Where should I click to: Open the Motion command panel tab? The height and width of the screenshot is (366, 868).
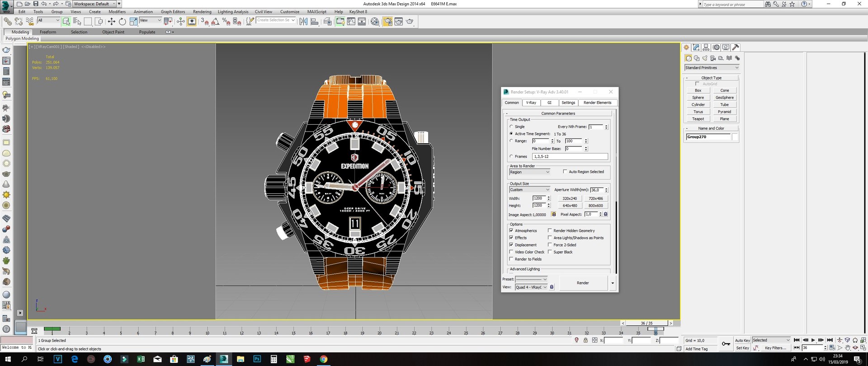tap(716, 47)
